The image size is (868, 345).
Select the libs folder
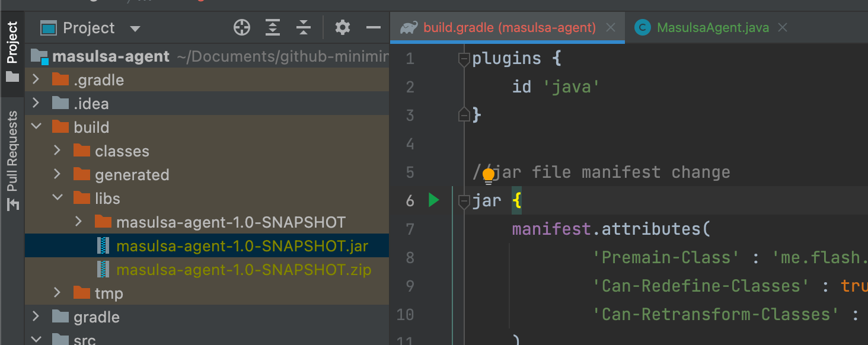(207, 198)
